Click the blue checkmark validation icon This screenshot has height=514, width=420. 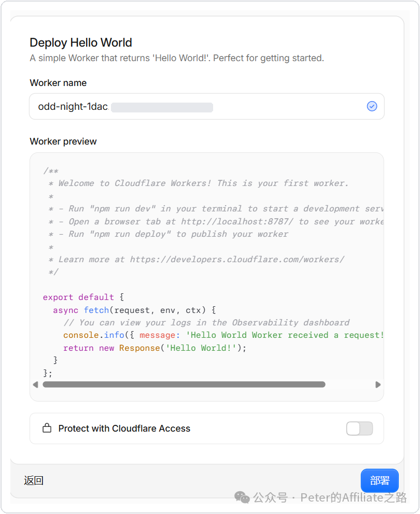click(372, 106)
